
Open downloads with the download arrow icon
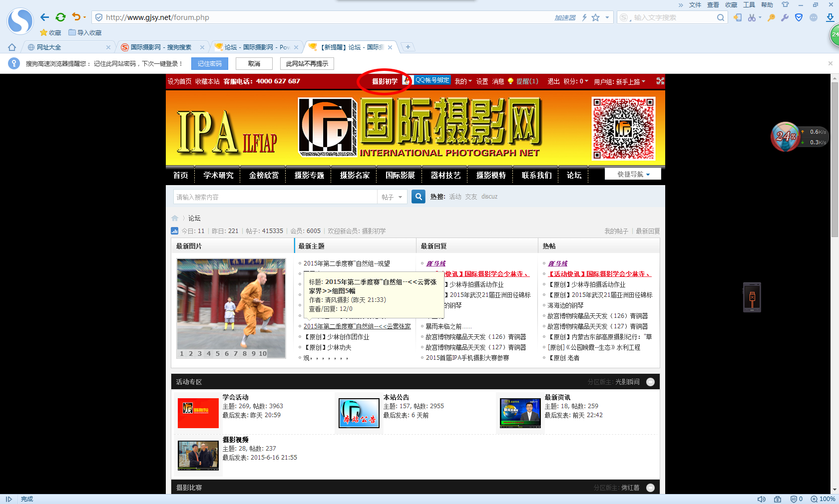830,17
